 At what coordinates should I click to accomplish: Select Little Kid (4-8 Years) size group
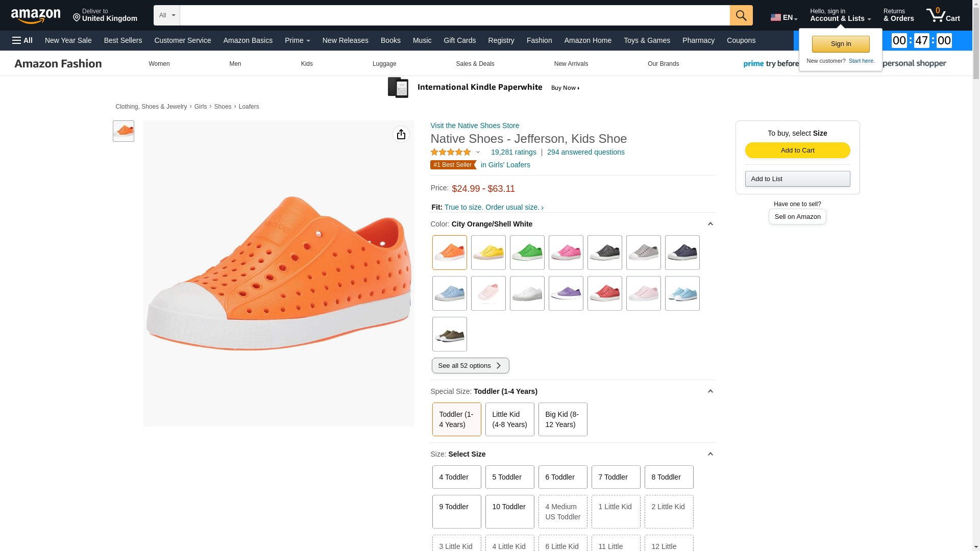[x=509, y=419]
